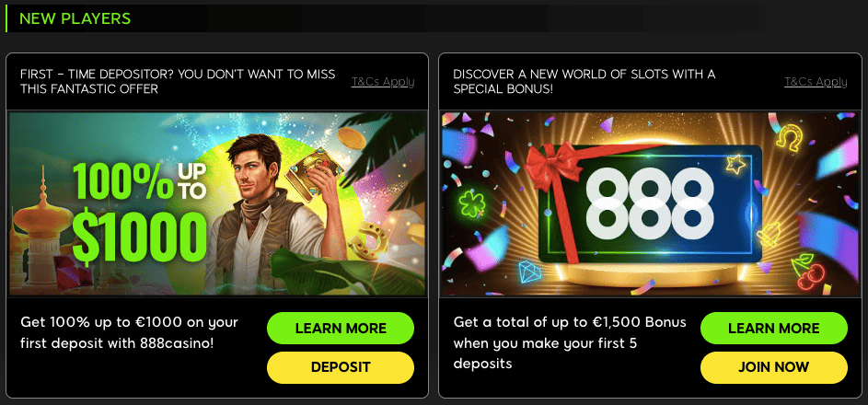Screen dimensions: 868x405
Task: Open T&Cs Apply link on first-time depositor card
Action: click(383, 82)
